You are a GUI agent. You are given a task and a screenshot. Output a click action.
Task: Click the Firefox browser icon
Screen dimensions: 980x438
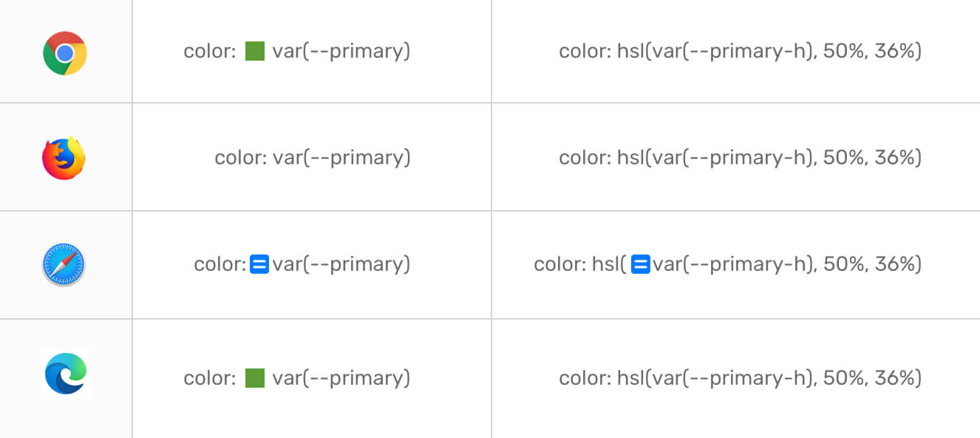pos(64,158)
